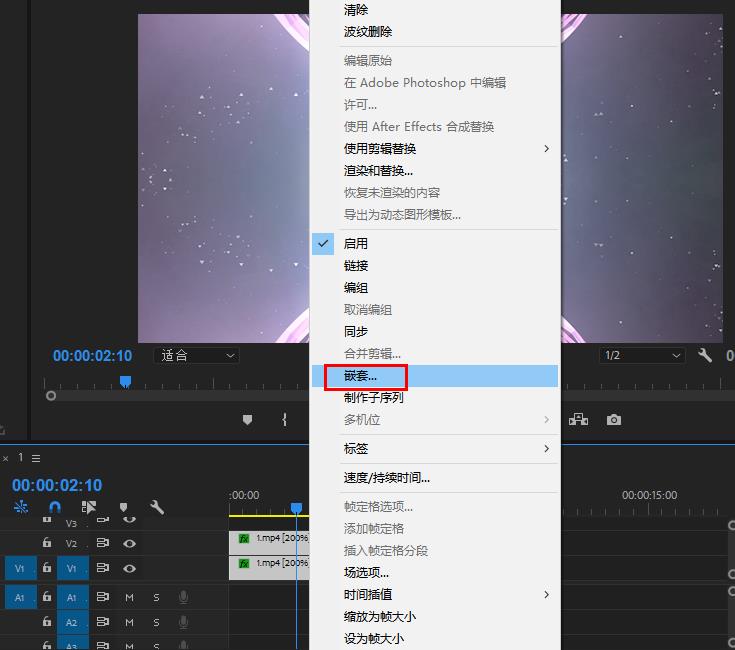Toggle V2 track lock
The width and height of the screenshot is (735, 650).
click(47, 542)
